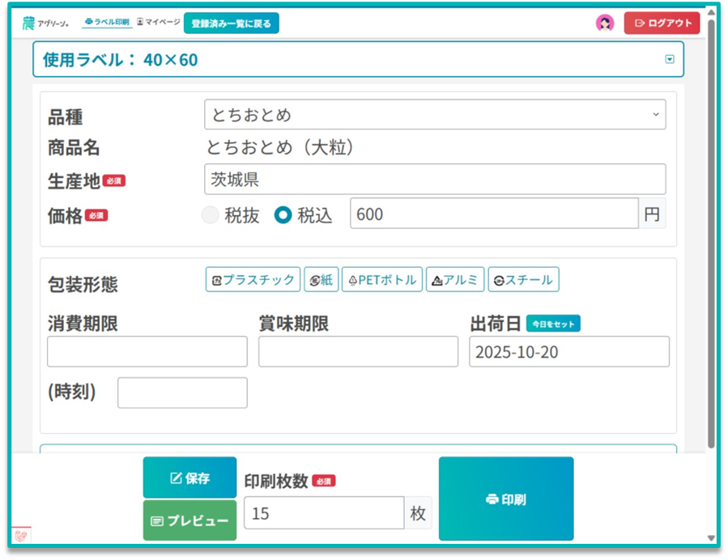Click the bottom-left corner debug icon
This screenshot has height=560, width=728.
21,536
